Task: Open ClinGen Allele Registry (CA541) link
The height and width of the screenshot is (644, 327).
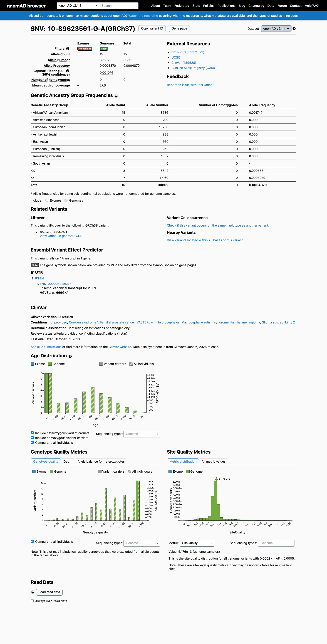Action: pos(194,68)
